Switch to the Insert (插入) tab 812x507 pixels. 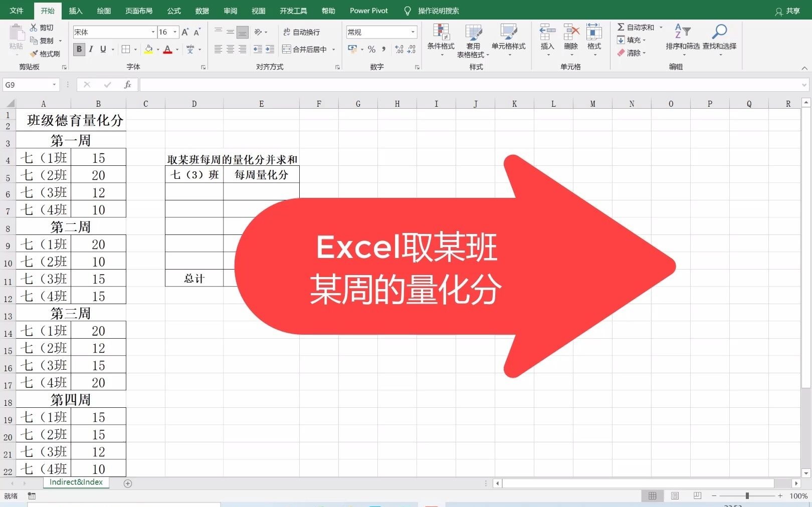pyautogui.click(x=76, y=11)
